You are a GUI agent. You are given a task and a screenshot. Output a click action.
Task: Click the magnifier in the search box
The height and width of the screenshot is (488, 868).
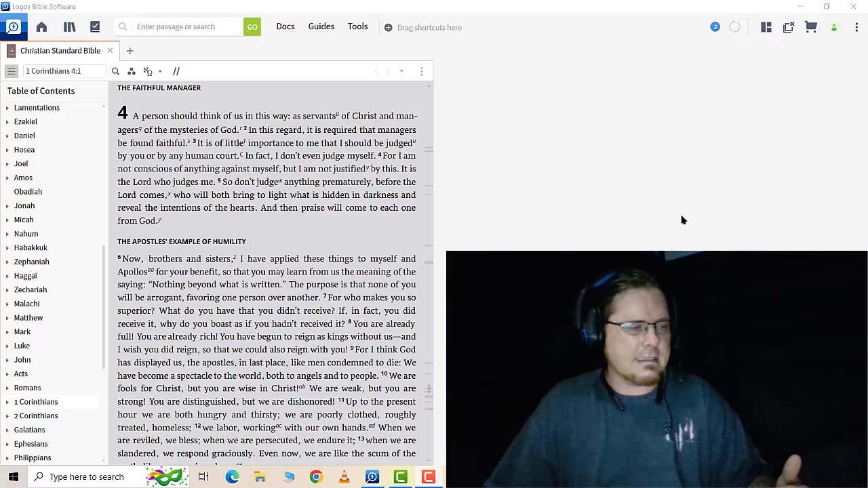click(x=123, y=27)
